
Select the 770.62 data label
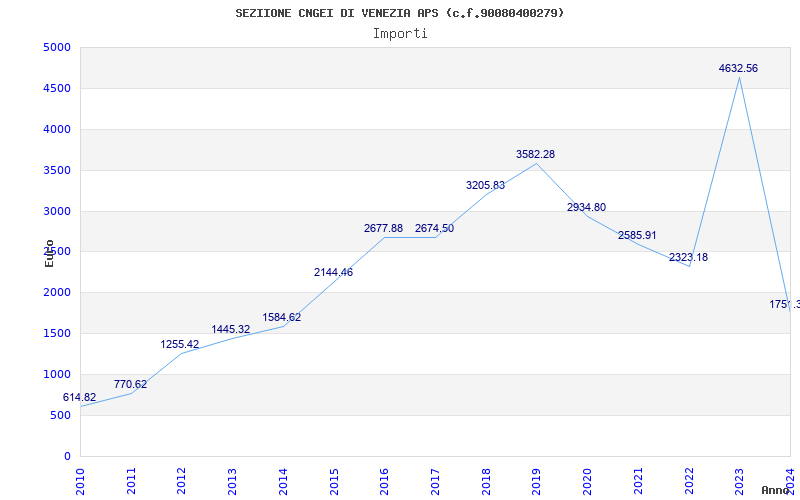(130, 384)
